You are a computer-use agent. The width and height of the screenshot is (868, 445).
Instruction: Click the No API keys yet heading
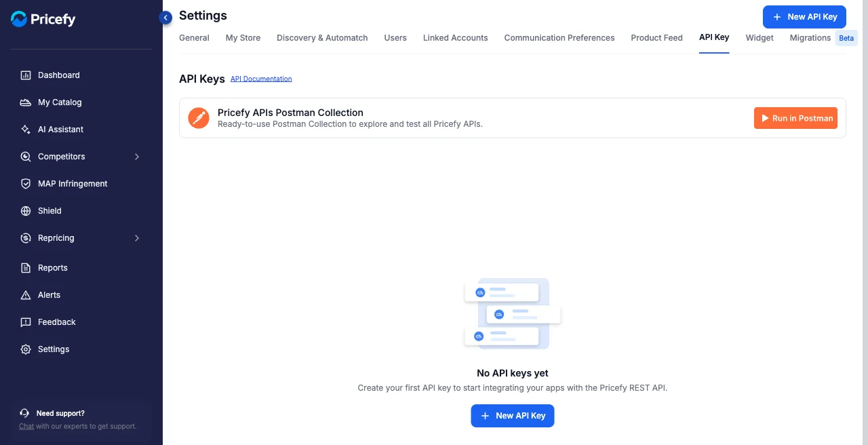tap(513, 373)
